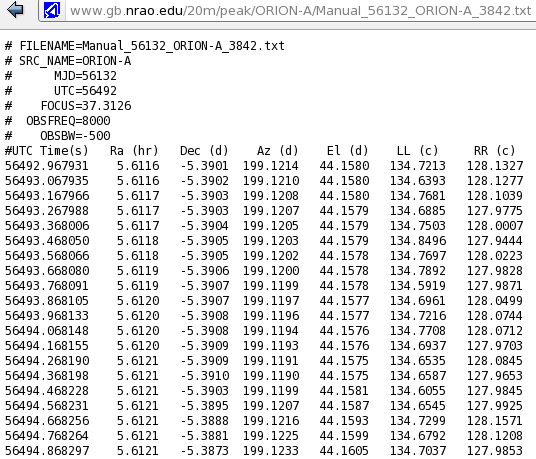Click the SRC_NAME=ORION-A header line
536x459 pixels.
(x=68, y=61)
